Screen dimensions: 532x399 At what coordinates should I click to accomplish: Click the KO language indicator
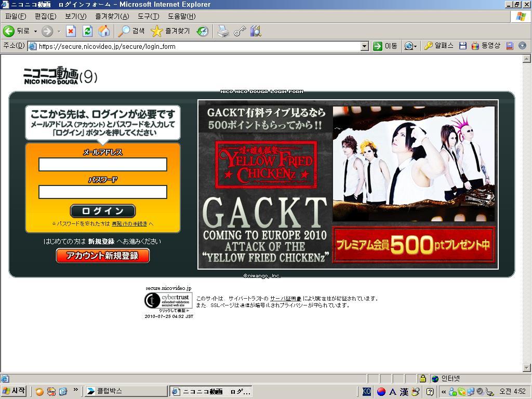[x=367, y=392]
